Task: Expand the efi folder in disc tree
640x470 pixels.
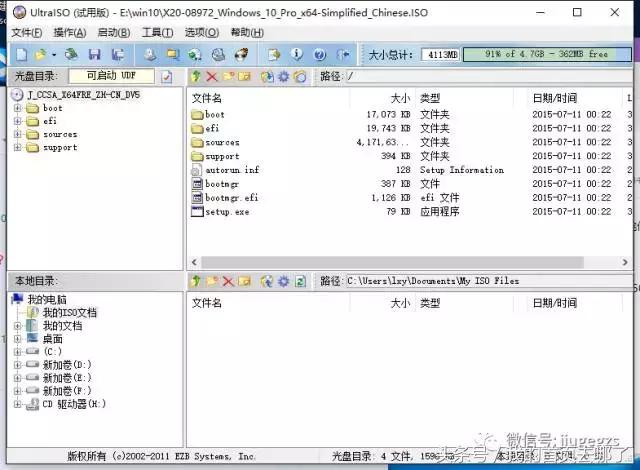Action: pyautogui.click(x=18, y=121)
